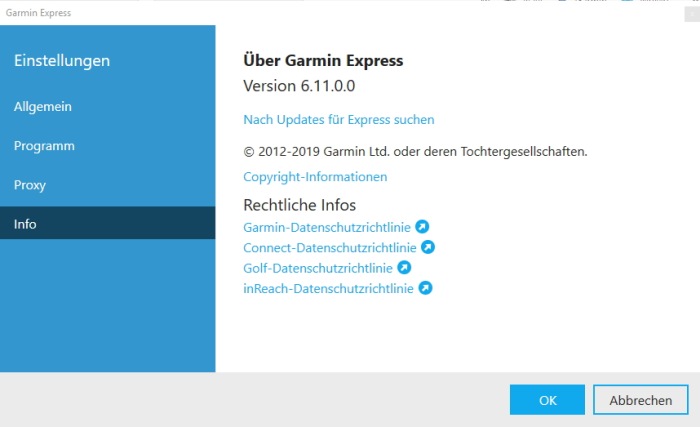The height and width of the screenshot is (427, 700).
Task: Click 'Nach Updates für Express suchen' link
Action: point(339,120)
